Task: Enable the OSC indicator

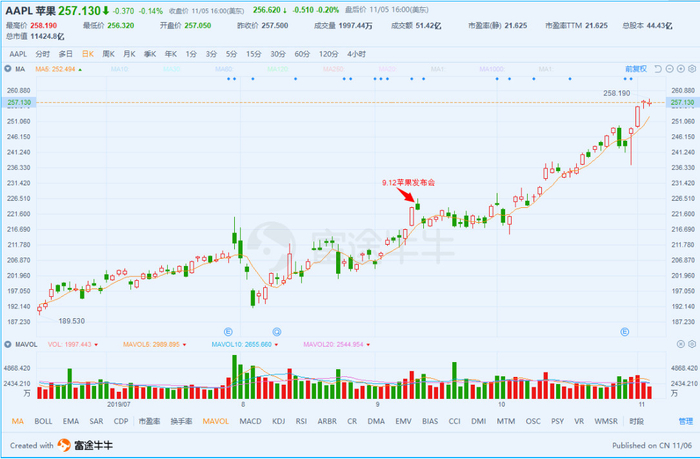Action: (533, 421)
